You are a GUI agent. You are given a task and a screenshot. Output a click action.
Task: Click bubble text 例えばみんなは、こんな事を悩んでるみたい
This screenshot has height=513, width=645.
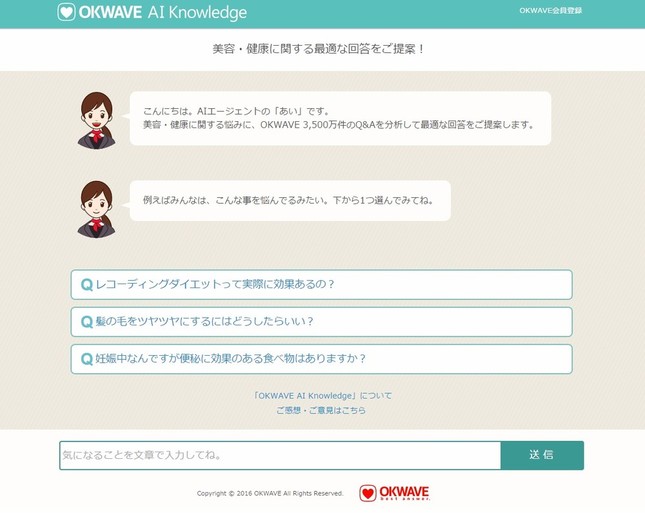tap(288, 200)
